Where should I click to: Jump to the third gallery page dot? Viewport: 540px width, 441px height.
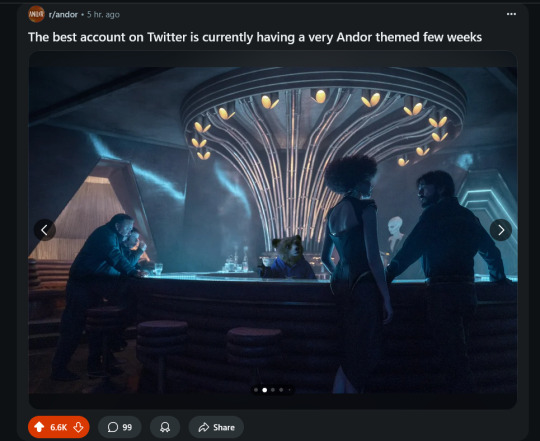[273, 390]
